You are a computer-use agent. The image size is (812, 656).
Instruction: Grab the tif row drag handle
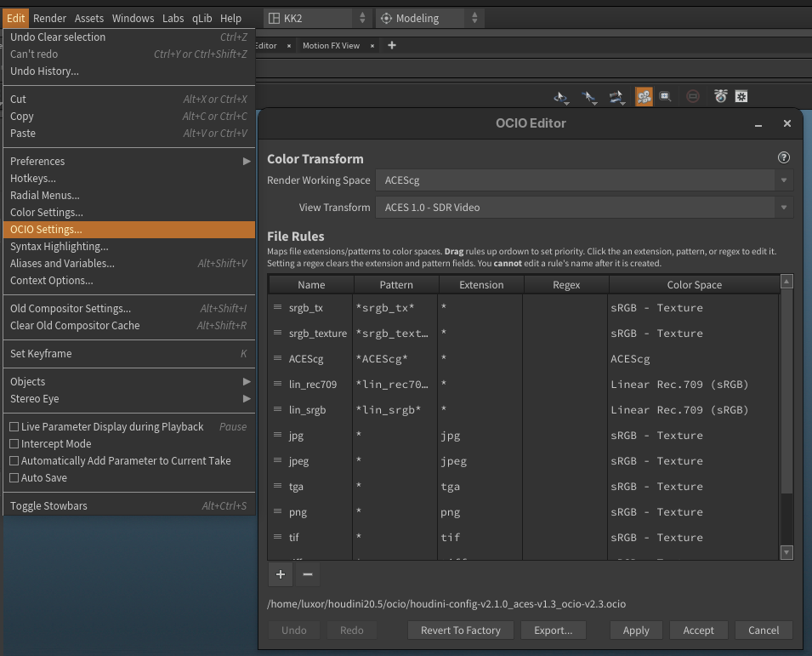[x=277, y=537]
